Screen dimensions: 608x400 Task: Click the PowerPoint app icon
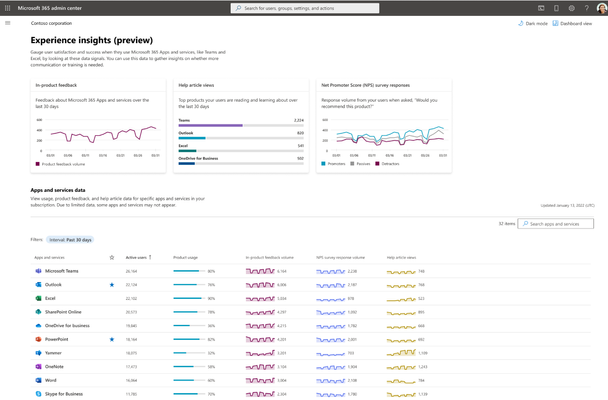(x=38, y=339)
